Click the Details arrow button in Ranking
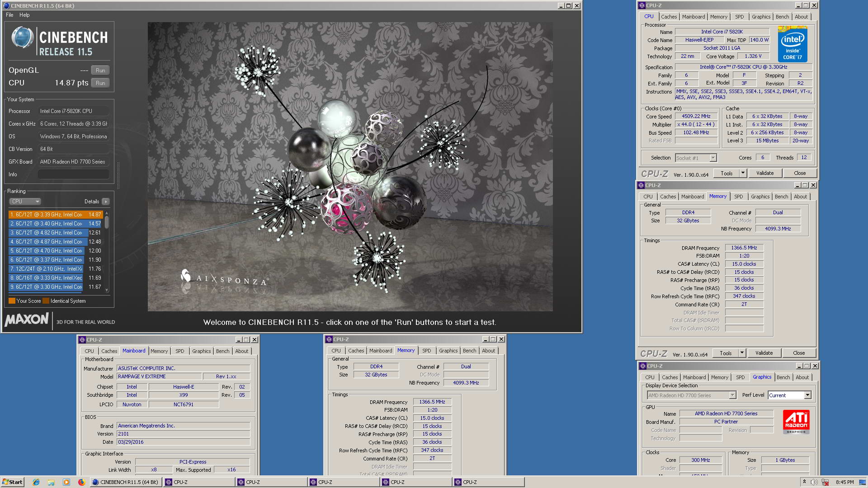The height and width of the screenshot is (488, 868). click(x=105, y=202)
